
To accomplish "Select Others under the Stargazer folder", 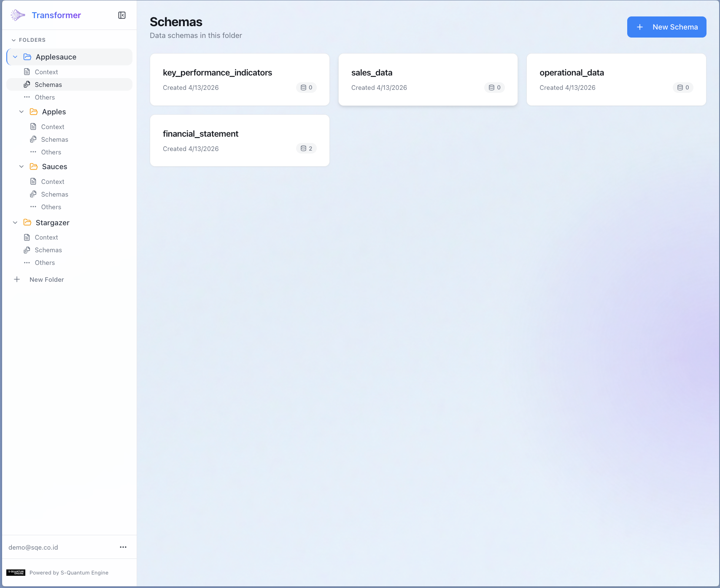I will [x=45, y=263].
